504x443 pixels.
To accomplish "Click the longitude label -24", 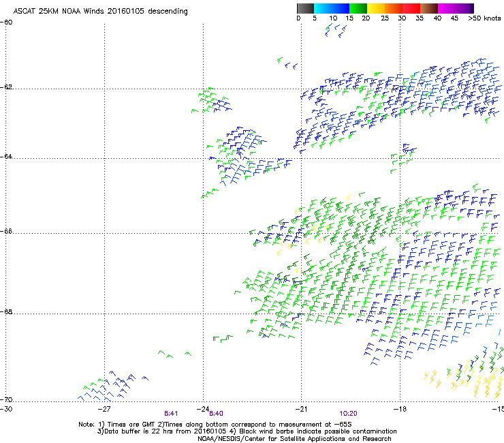I will (x=203, y=409).
